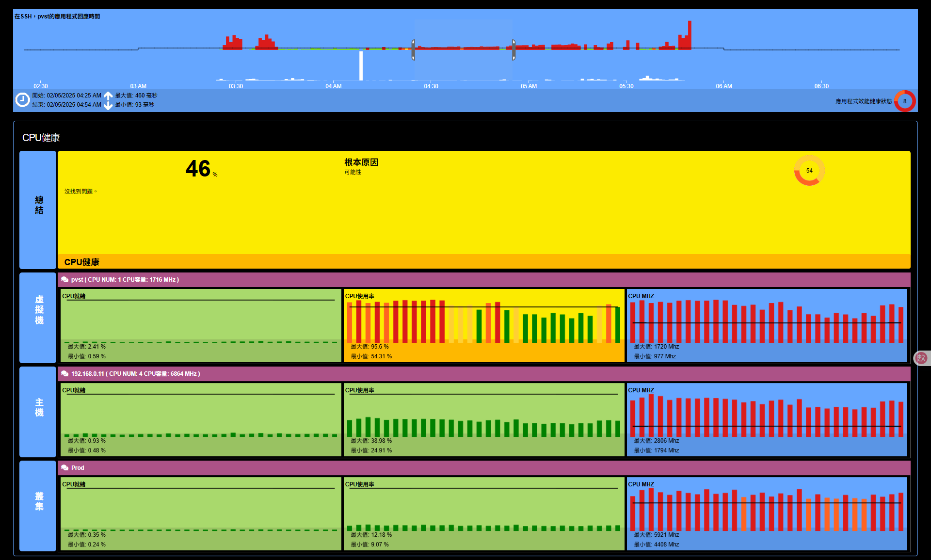This screenshot has height=560, width=931.
Task: Click the tall white spike before 04:30
Action: pos(361,66)
